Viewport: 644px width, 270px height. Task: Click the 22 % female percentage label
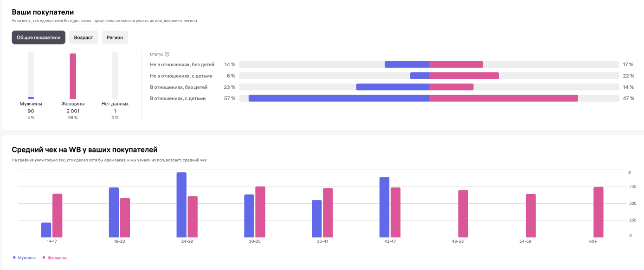point(629,75)
